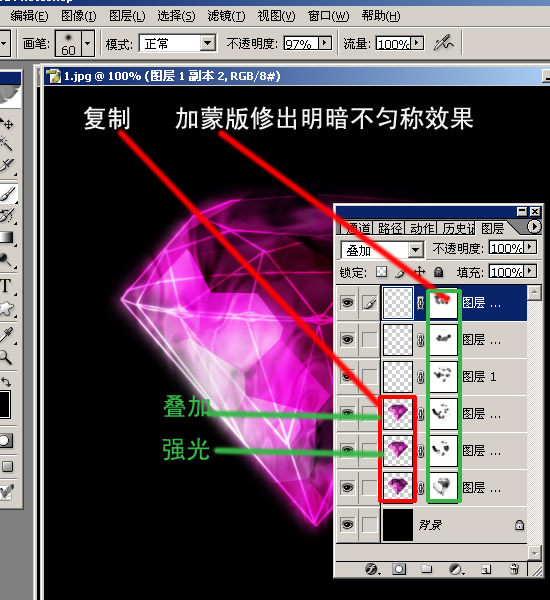550x600 pixels.
Task: Select the Move tool
Action: [7, 123]
